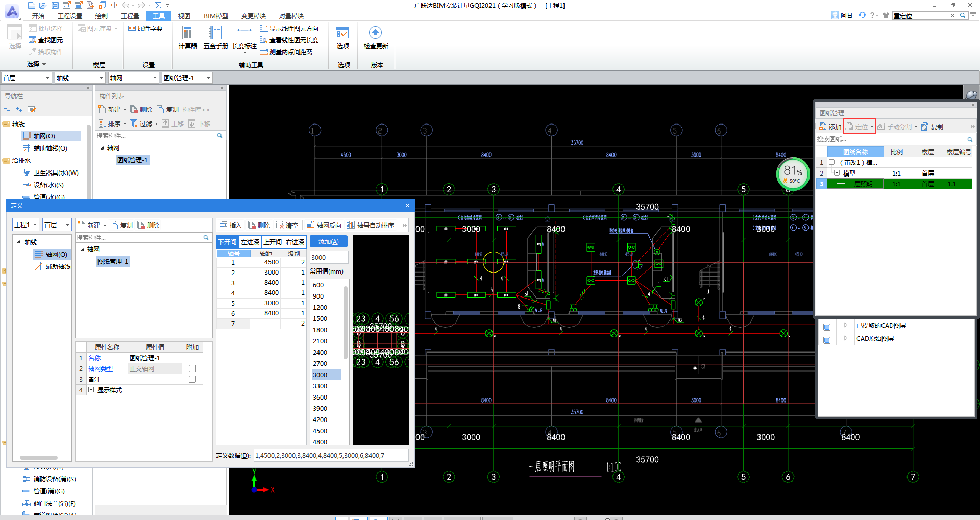Select the 一层照明 drawing row

coord(894,184)
